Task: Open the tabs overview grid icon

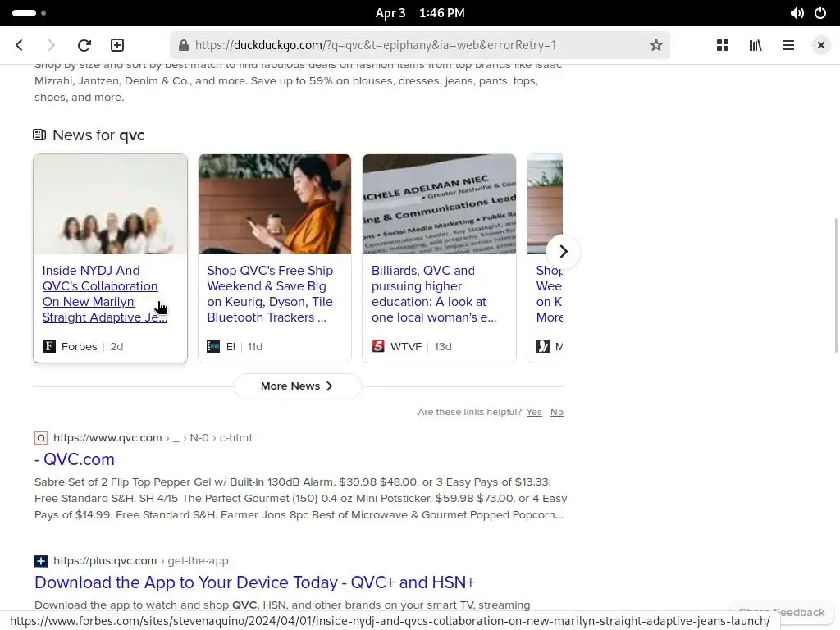Action: tap(723, 45)
